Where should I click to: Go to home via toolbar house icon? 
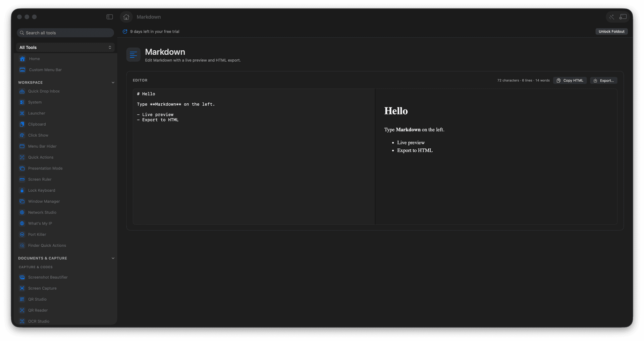click(126, 17)
